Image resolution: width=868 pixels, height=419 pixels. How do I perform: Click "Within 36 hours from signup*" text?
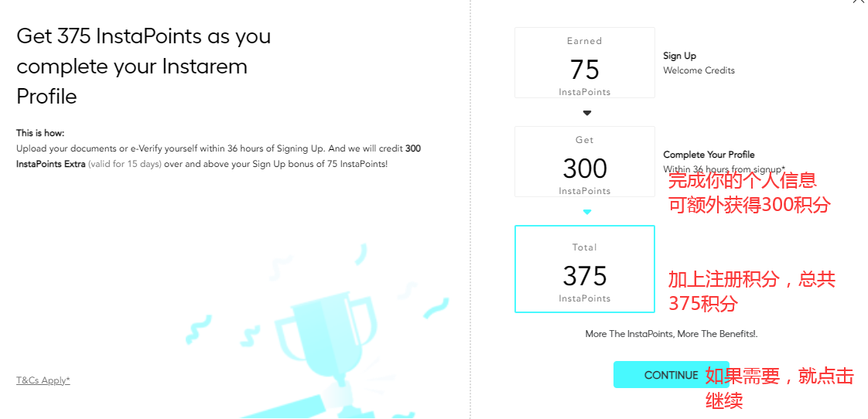click(723, 169)
